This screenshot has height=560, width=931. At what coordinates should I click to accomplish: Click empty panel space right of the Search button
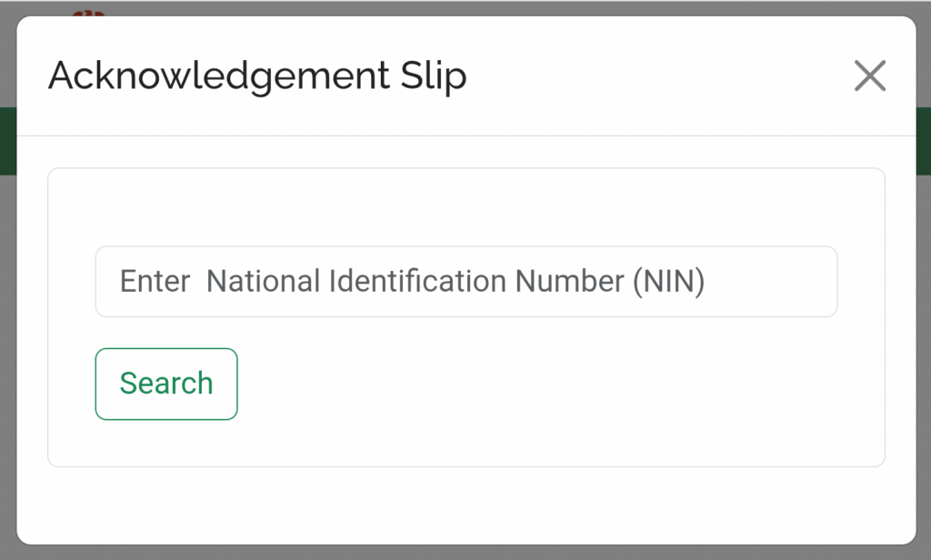click(x=535, y=384)
